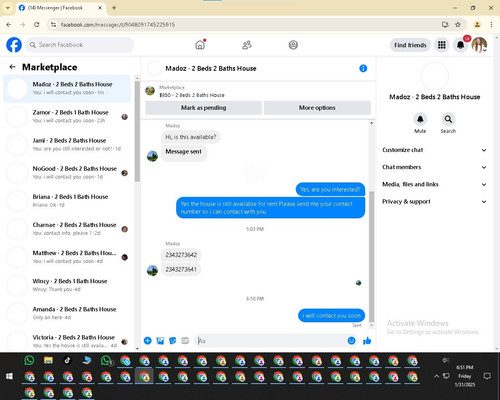This screenshot has width=500, height=400.
Task: Click the conversation list scrollbar
Action: (x=137, y=132)
